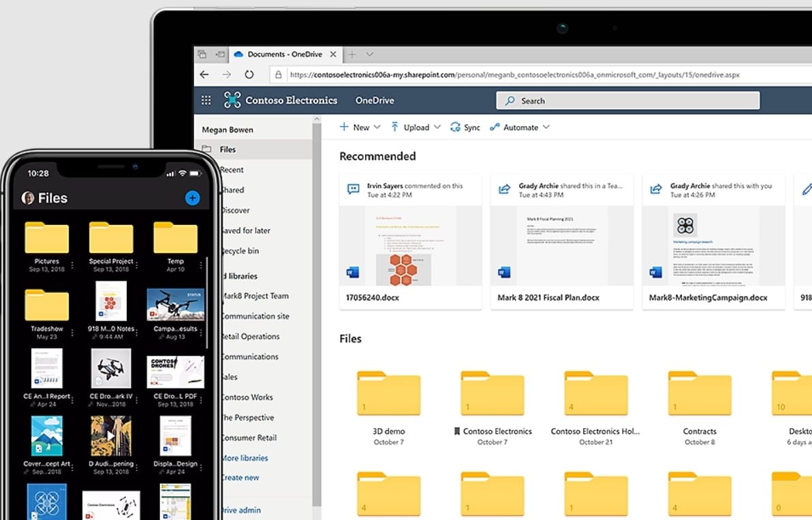Image resolution: width=812 pixels, height=520 pixels.
Task: Click the Upload button
Action: click(x=416, y=127)
